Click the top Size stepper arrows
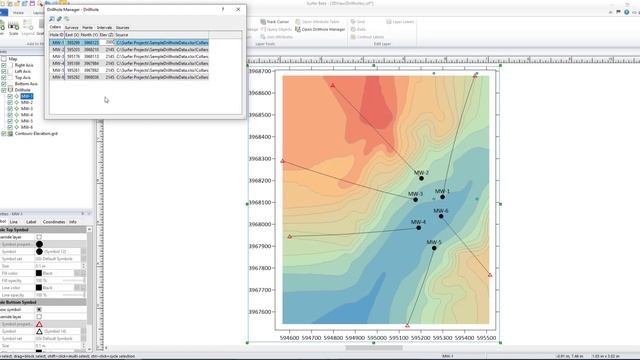 pos(84,266)
